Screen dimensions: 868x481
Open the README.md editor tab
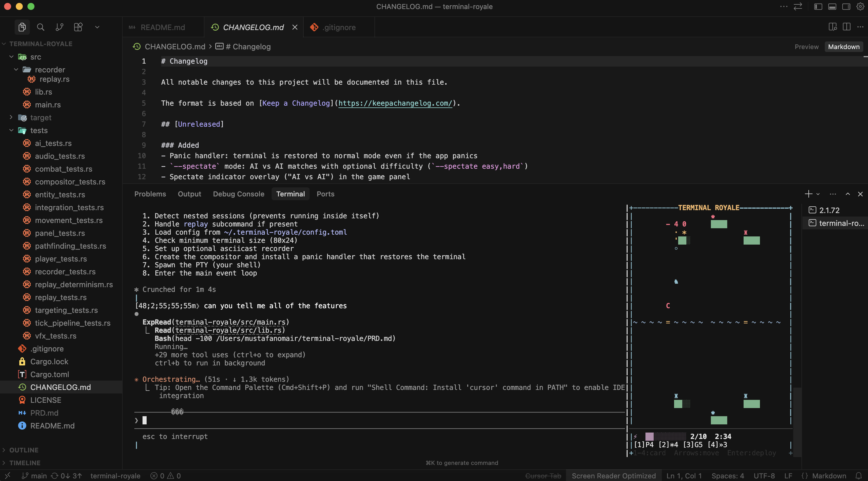point(162,27)
